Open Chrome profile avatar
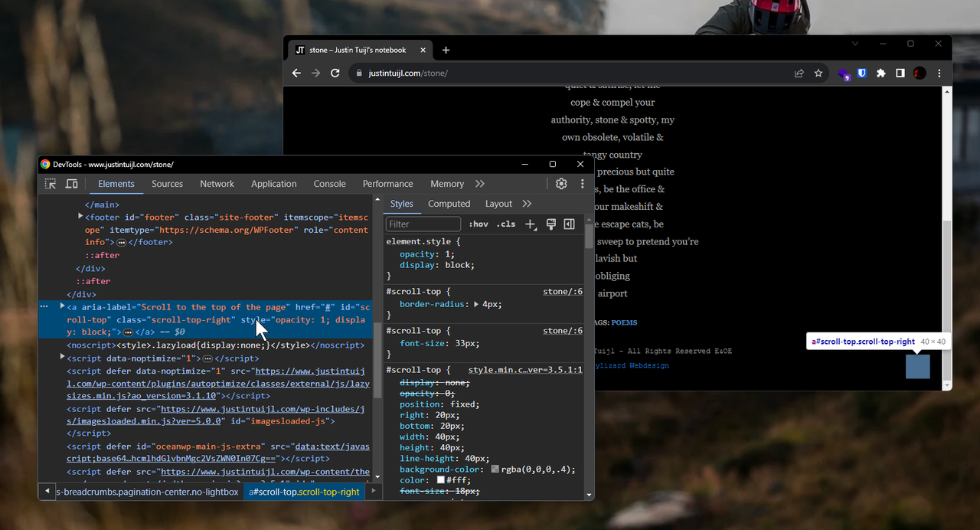Viewport: 980px width, 530px height. click(920, 74)
